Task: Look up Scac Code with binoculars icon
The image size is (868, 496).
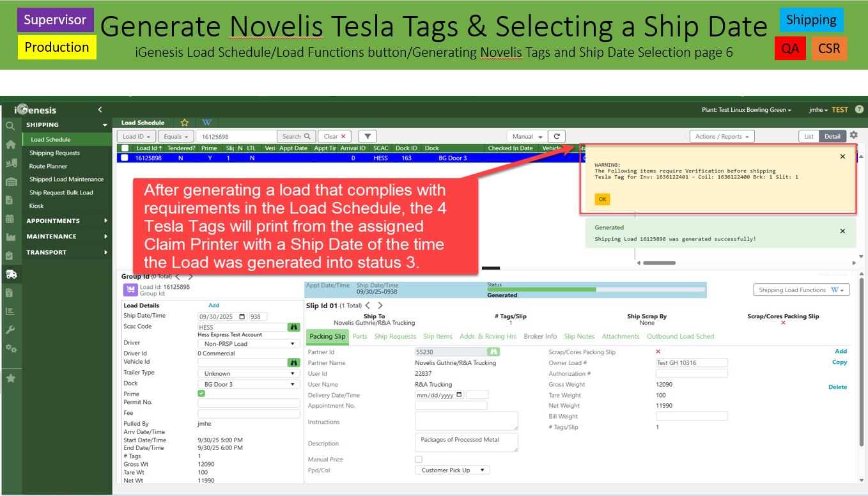Action: coord(293,327)
